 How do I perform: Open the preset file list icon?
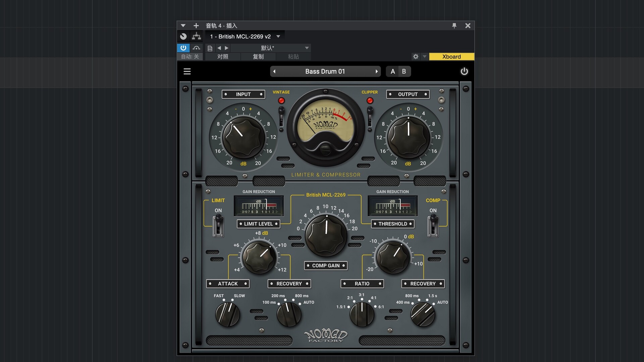pos(210,48)
